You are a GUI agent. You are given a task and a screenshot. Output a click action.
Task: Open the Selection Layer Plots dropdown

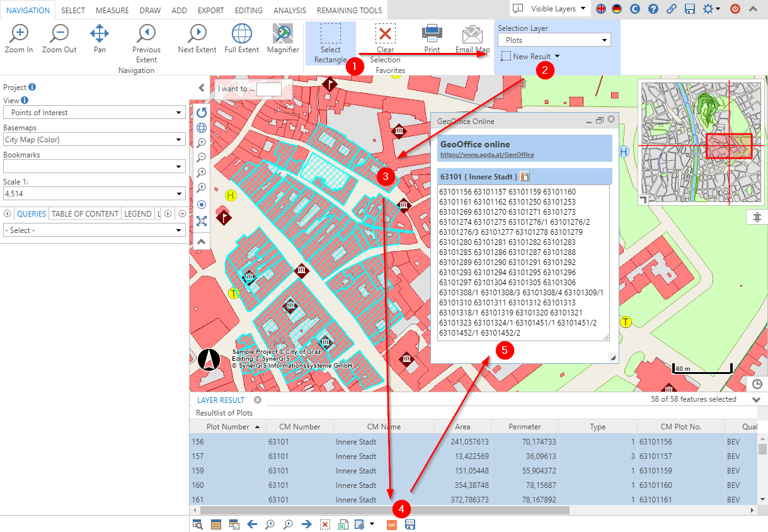(554, 40)
